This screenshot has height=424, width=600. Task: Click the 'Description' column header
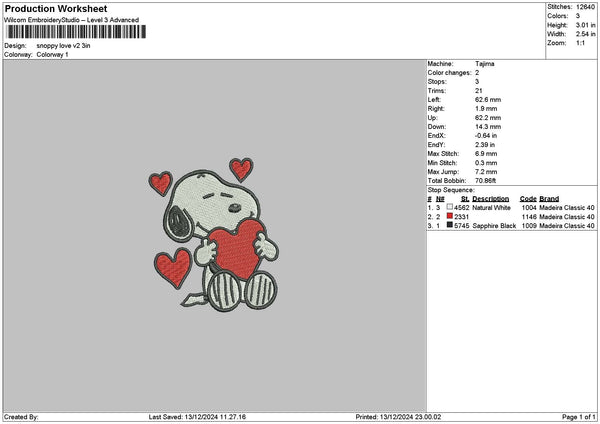point(491,199)
